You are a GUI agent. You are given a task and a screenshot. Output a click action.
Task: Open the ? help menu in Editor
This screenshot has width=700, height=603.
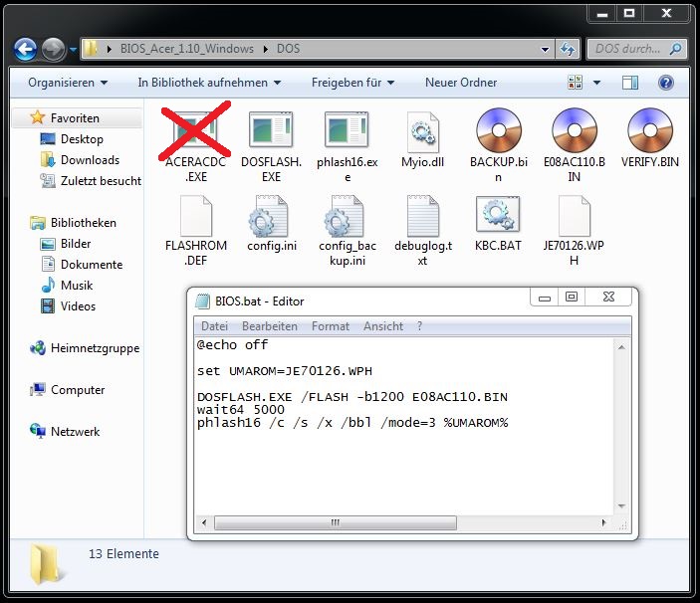click(419, 326)
